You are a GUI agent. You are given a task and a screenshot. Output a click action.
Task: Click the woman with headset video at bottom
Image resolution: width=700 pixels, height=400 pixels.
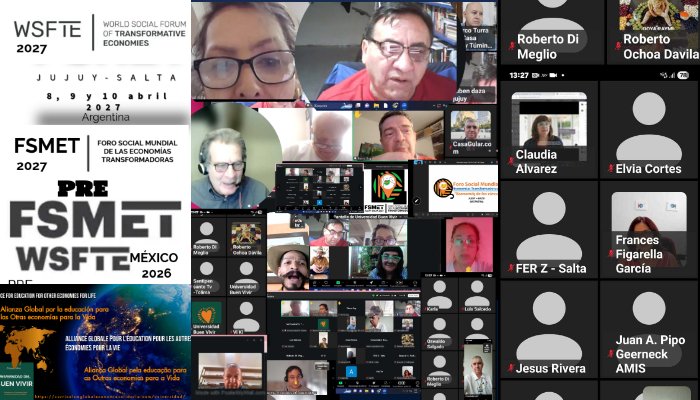pyautogui.click(x=296, y=378)
